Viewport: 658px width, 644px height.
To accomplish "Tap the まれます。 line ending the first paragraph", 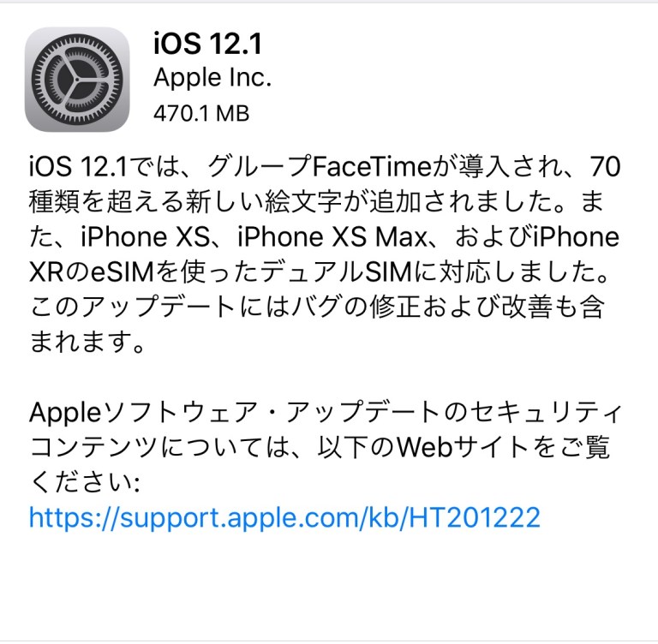I will tap(87, 342).
